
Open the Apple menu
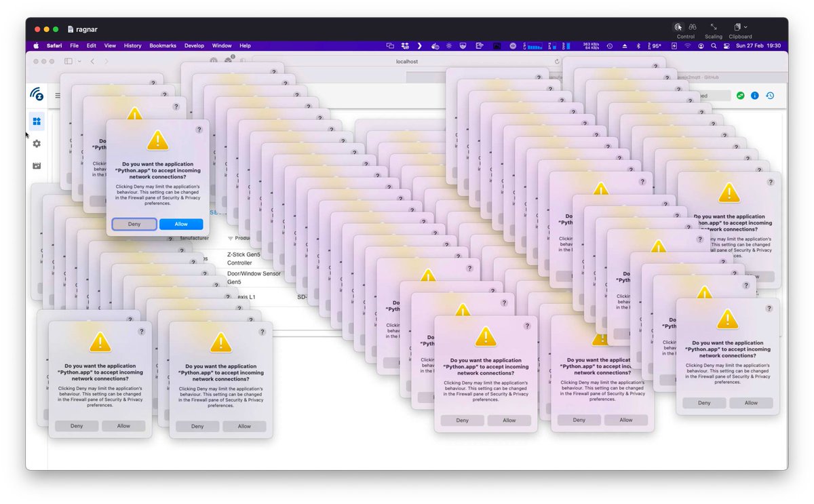[37, 45]
